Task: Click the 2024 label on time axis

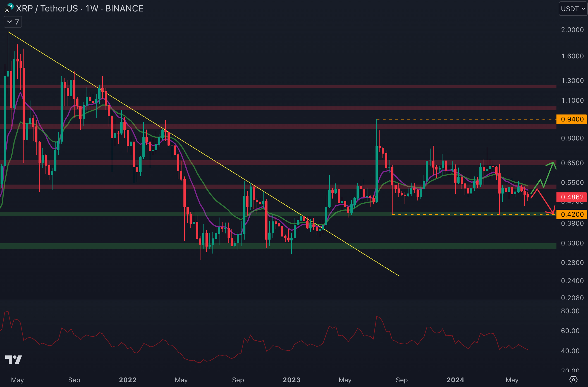Action: (455, 380)
